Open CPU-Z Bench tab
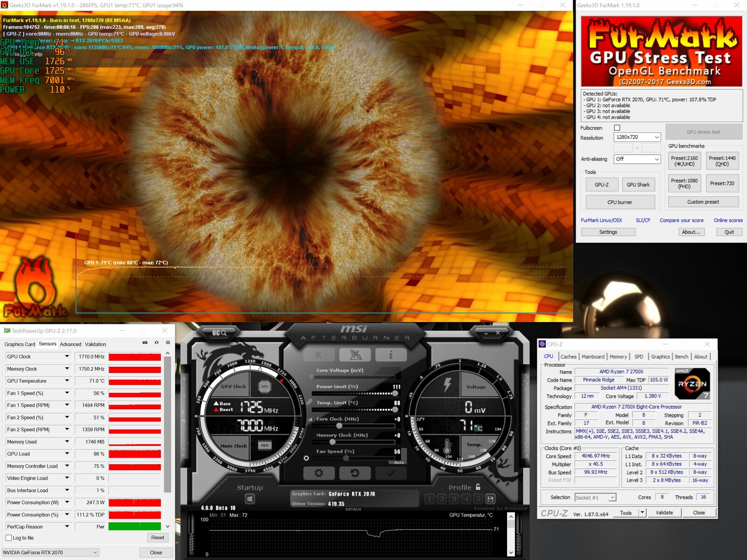 pyautogui.click(x=682, y=357)
